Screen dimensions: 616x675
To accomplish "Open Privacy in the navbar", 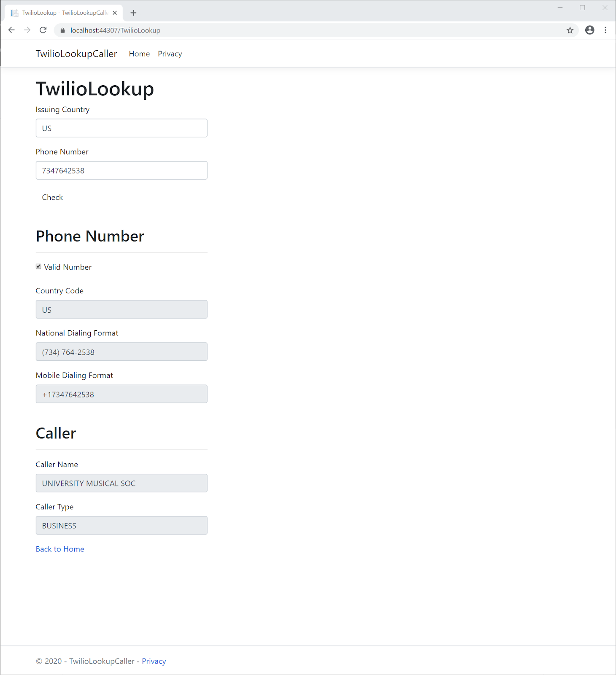I will coord(170,54).
